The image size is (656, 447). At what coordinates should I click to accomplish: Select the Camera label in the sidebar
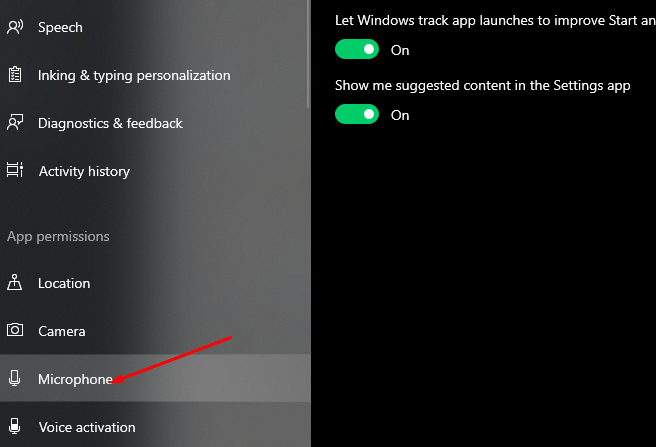pos(62,331)
